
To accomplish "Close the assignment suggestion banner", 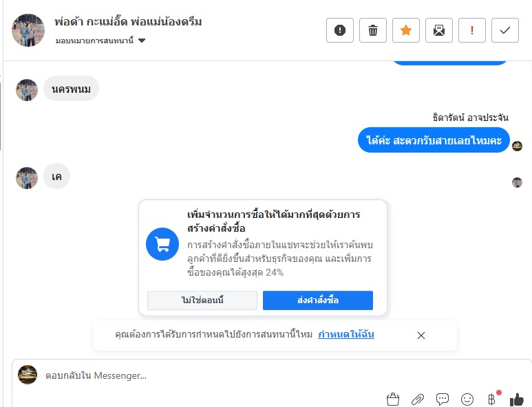I will tap(421, 335).
